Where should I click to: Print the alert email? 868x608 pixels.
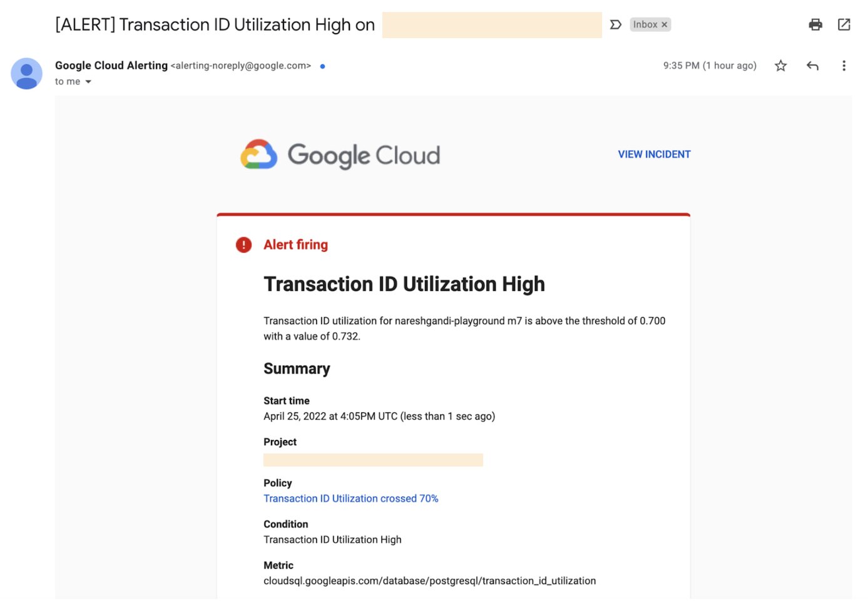point(815,24)
